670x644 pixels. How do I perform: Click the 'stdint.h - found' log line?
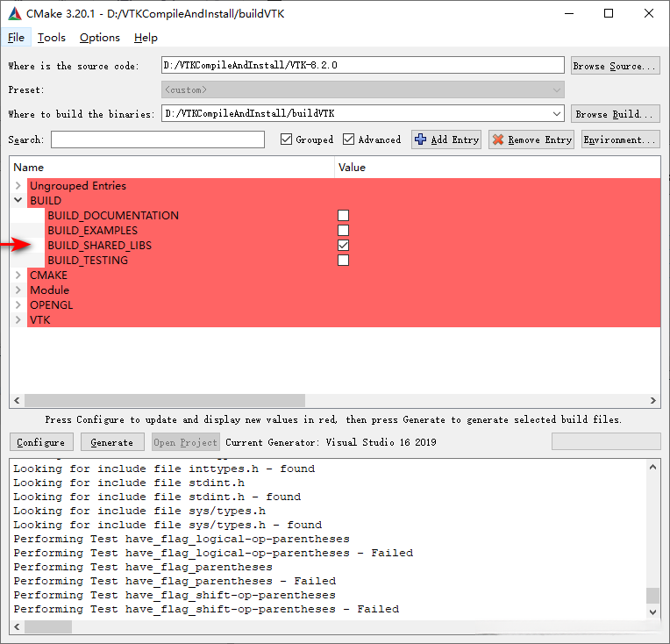click(x=157, y=497)
